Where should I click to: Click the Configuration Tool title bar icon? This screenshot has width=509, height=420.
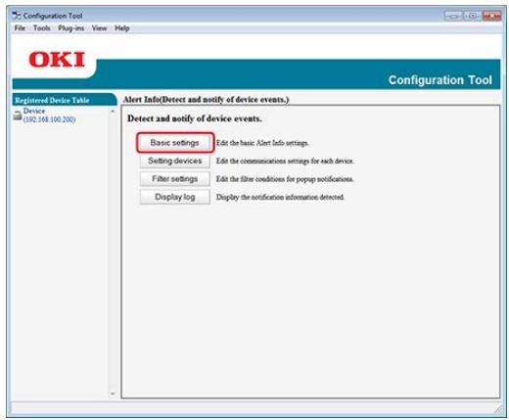(17, 16)
